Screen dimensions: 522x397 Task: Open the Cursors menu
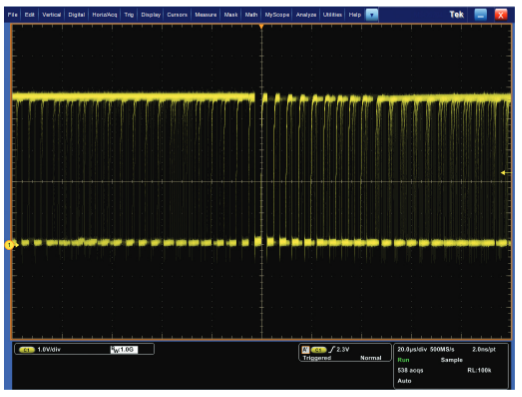[177, 15]
